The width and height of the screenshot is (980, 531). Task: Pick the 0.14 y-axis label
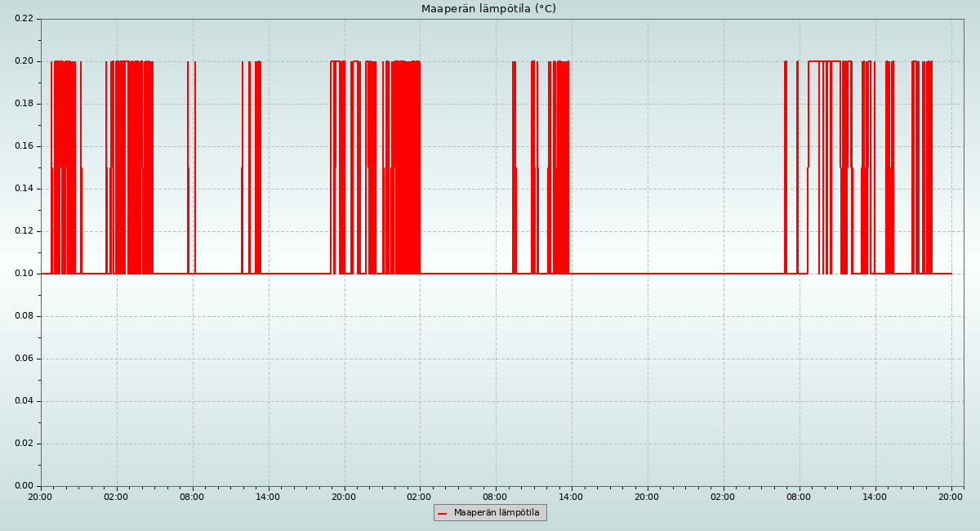[x=24, y=189]
